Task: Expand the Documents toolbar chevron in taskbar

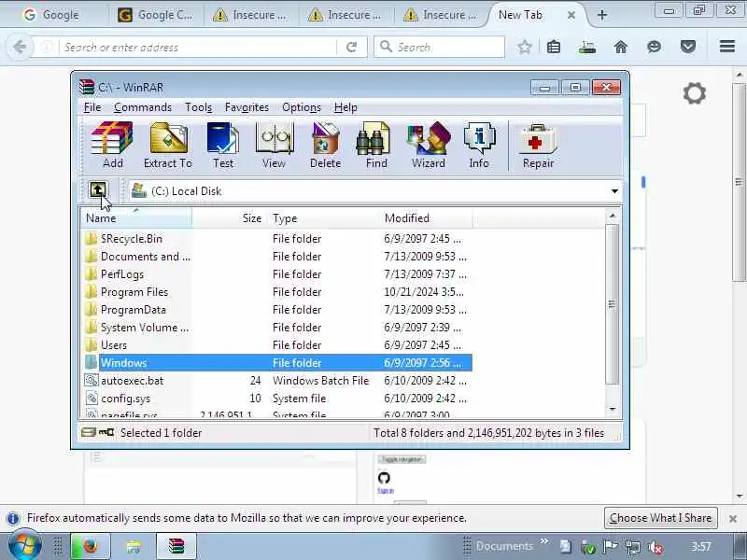Action: (544, 541)
